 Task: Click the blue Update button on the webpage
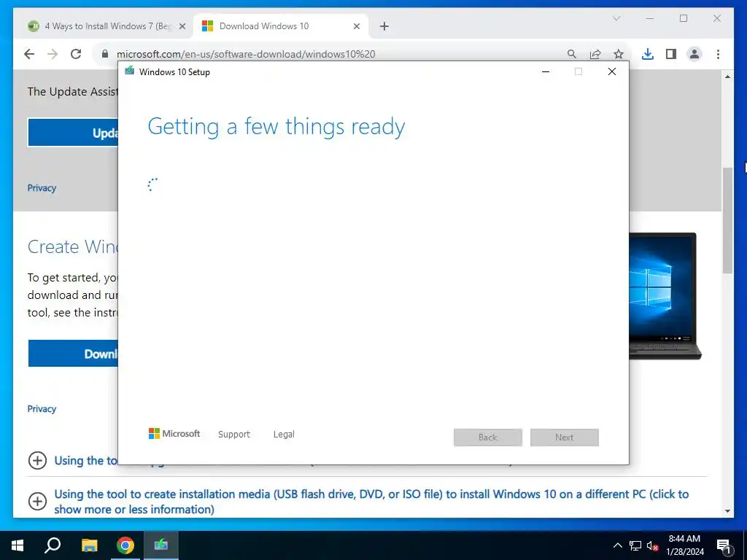click(x=73, y=133)
